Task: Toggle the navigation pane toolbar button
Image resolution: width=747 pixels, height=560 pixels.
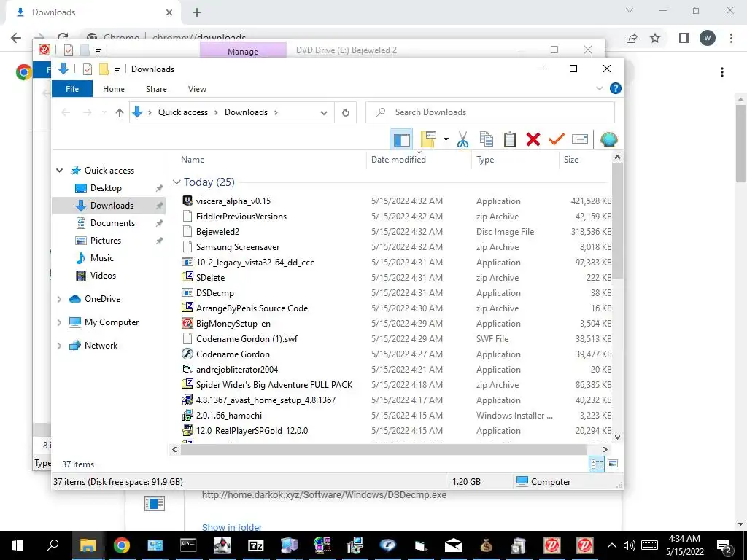Action: (x=401, y=139)
